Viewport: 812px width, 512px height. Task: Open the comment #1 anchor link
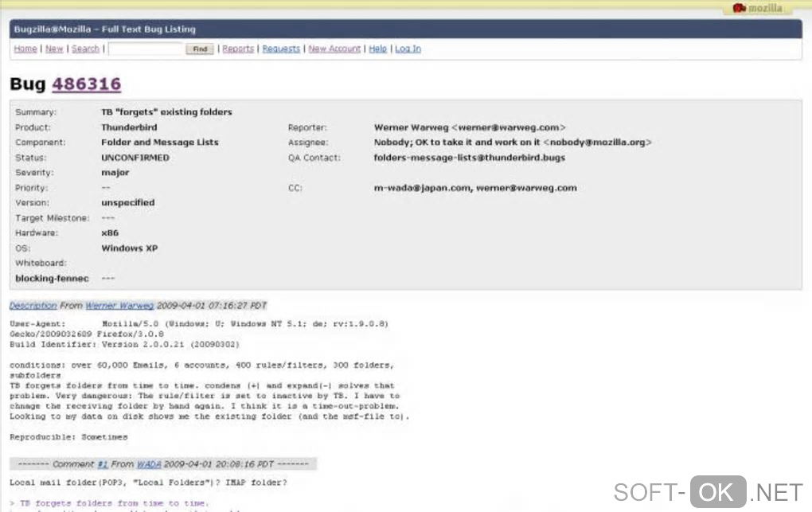[103, 464]
